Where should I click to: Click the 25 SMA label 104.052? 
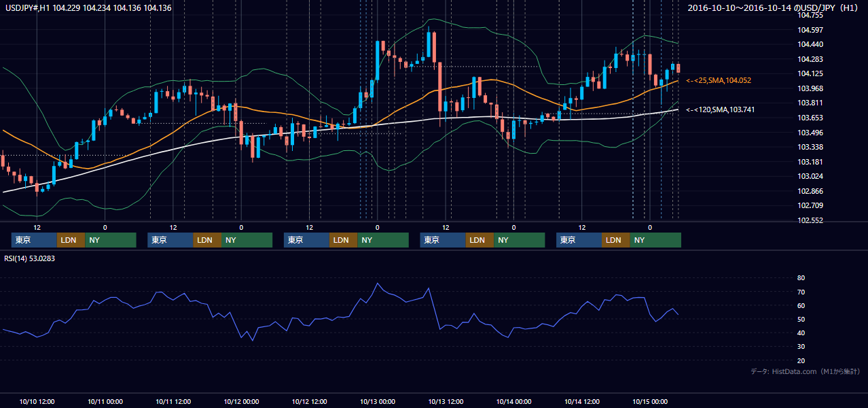[x=719, y=80]
